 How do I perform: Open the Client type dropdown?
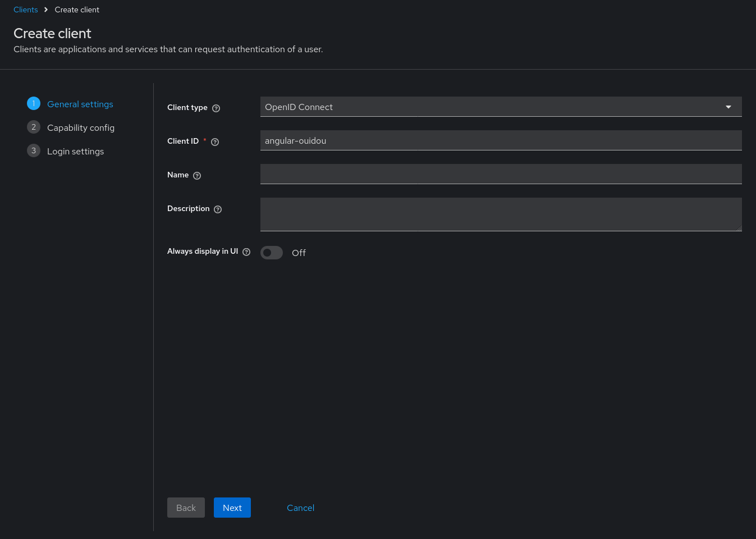coord(494,107)
